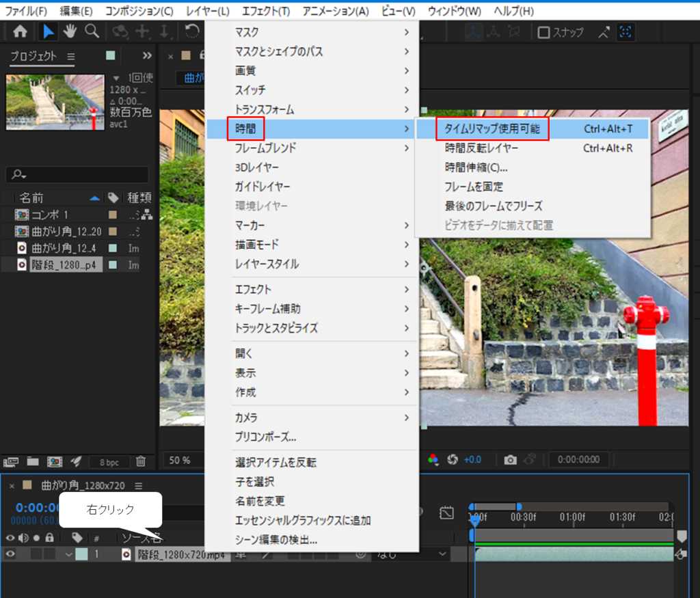The height and width of the screenshot is (598, 700).
Task: Select the Zoom magnifier tool
Action: coord(92,31)
